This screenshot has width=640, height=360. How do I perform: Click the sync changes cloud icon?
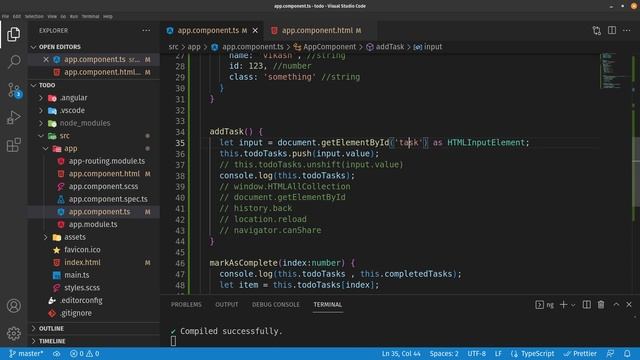click(57, 353)
